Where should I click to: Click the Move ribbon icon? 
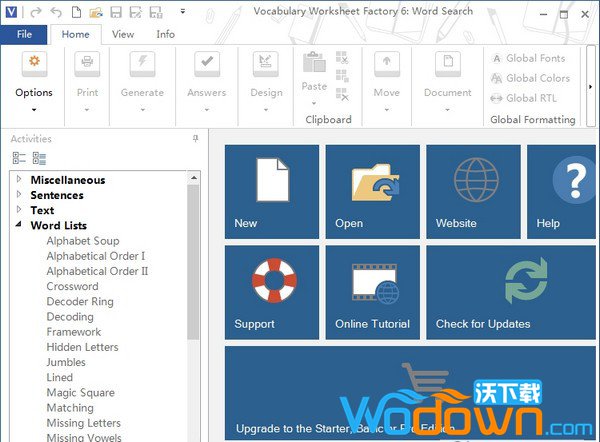387,64
